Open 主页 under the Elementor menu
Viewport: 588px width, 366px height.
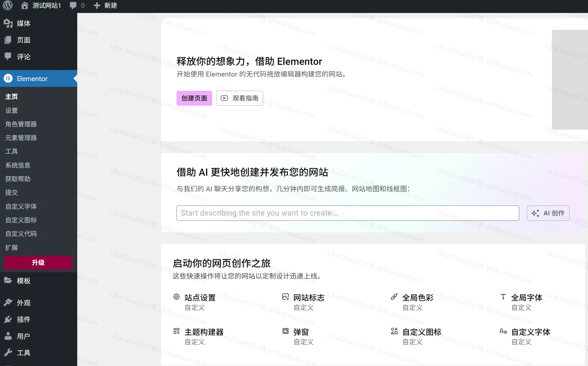(x=11, y=96)
